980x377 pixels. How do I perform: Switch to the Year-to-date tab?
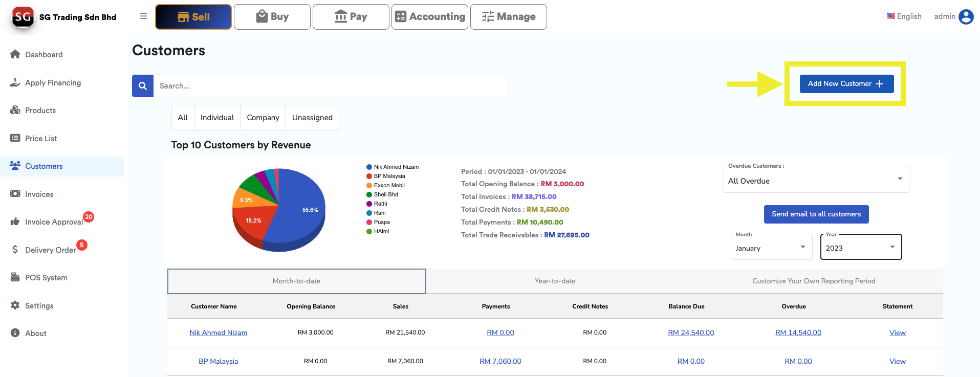coord(555,281)
